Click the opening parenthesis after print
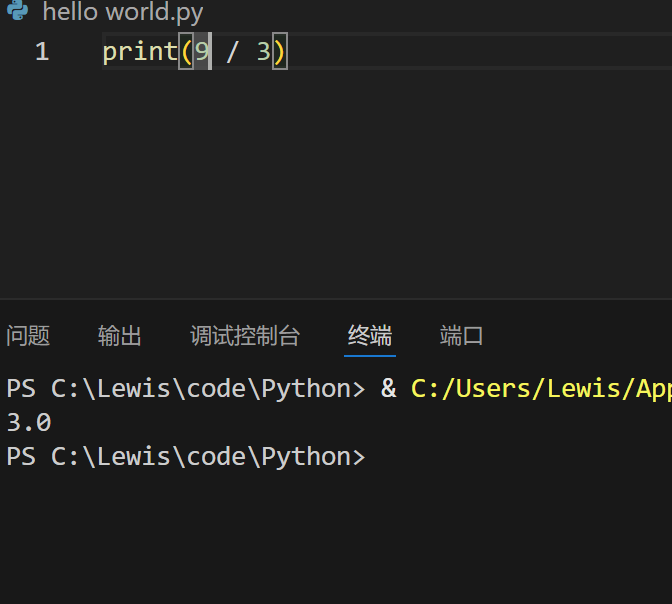Viewport: 672px width, 604px height. pos(185,52)
